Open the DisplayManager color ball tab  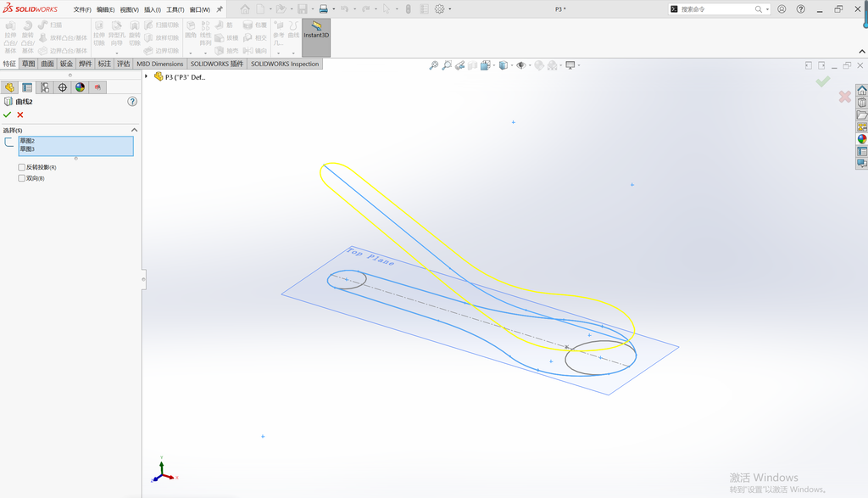81,87
